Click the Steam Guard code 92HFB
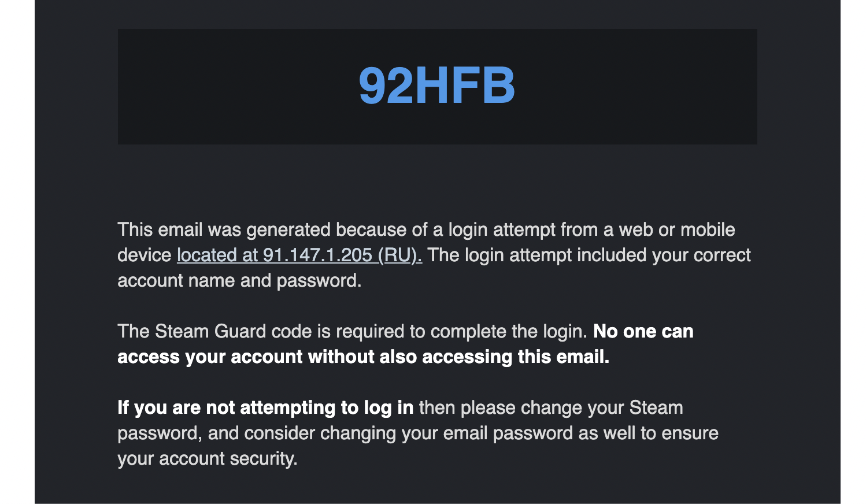The height and width of the screenshot is (504, 866). (x=436, y=86)
